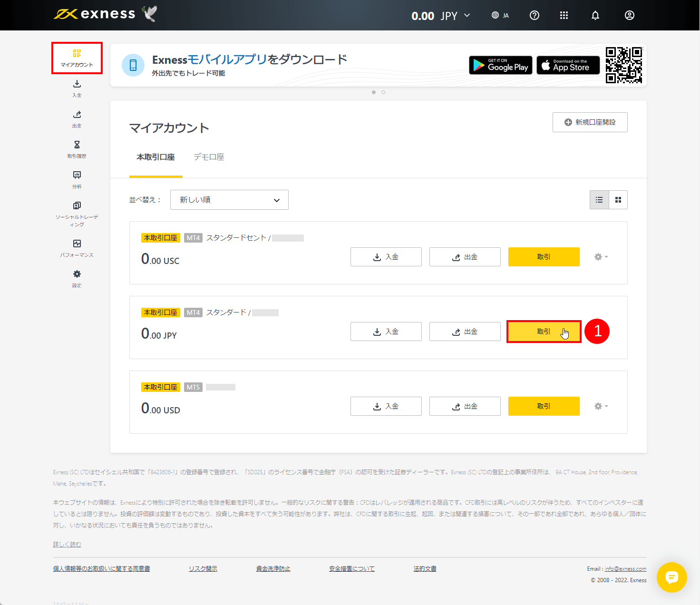Switch to grid view layout
This screenshot has height=605, width=700.
618,200
